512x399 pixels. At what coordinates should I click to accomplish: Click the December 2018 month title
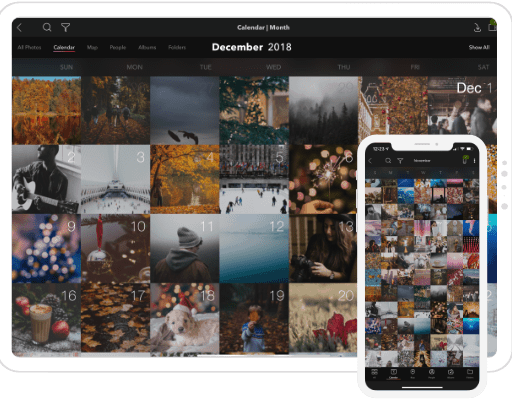click(252, 47)
